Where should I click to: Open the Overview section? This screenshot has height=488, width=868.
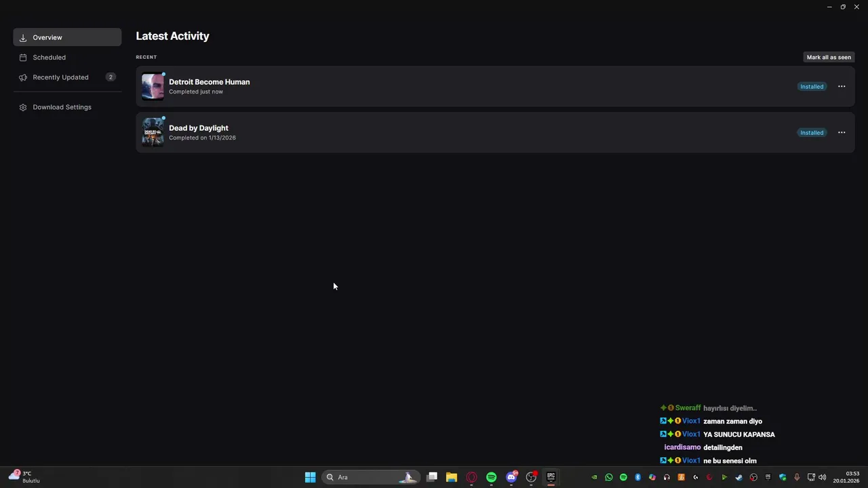coord(67,37)
